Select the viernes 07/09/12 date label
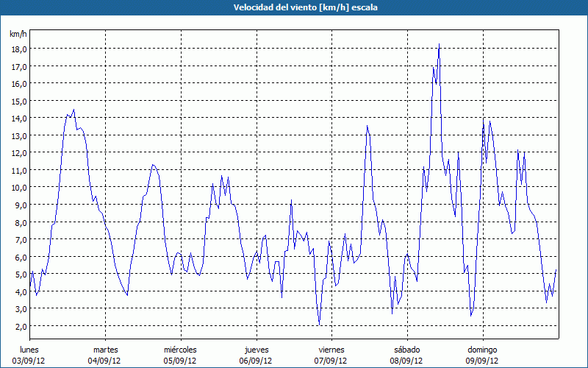The height and width of the screenshot is (368, 588). pos(331,355)
